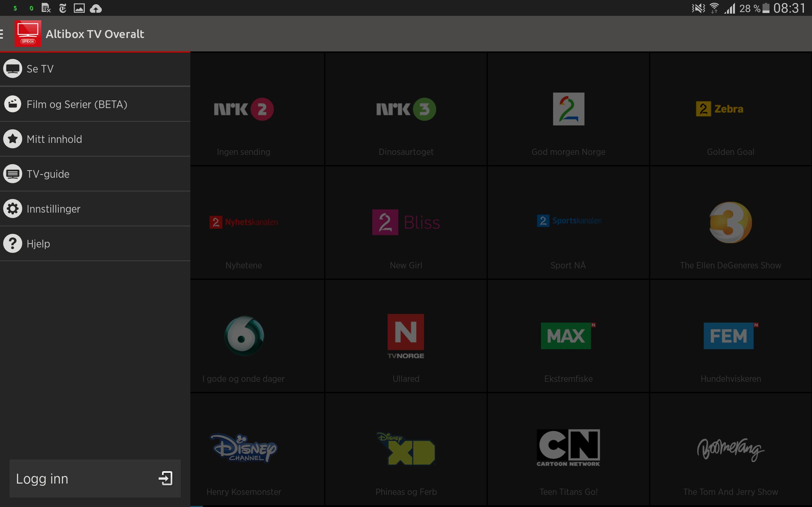
Task: Click the login arrow icon beside Logg inn
Action: (x=165, y=478)
